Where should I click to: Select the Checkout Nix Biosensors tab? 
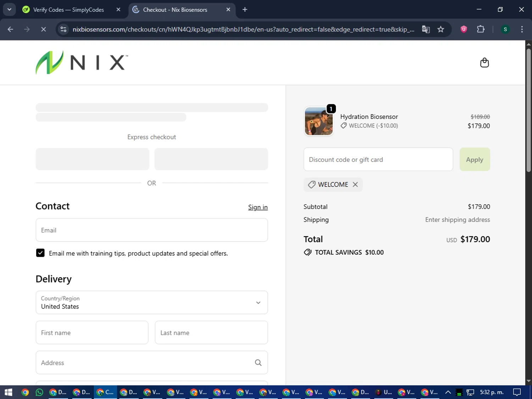coord(175,10)
